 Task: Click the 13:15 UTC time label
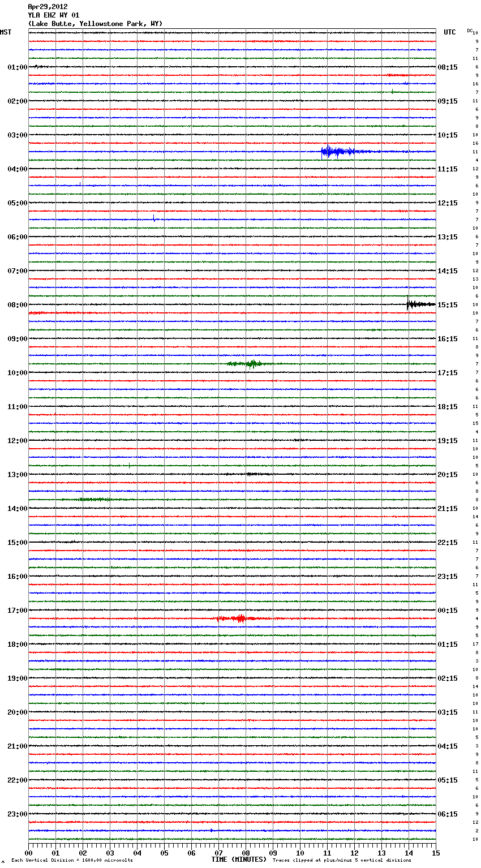[x=447, y=237]
